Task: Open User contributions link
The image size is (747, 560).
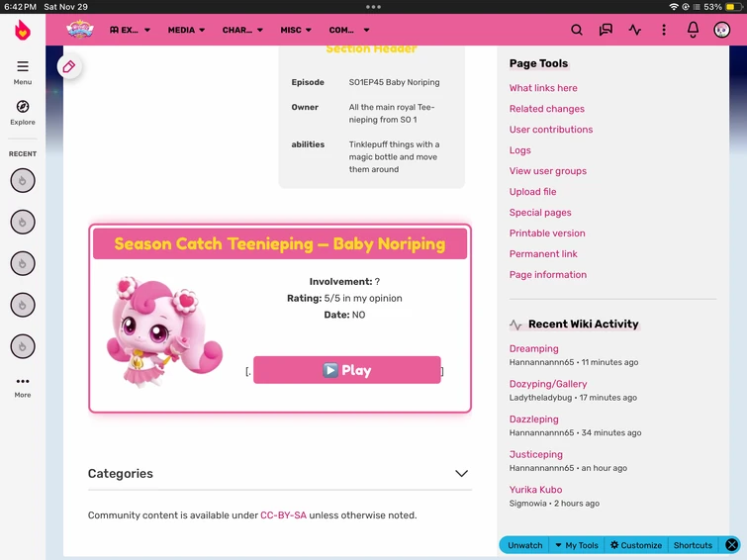Action: click(551, 130)
